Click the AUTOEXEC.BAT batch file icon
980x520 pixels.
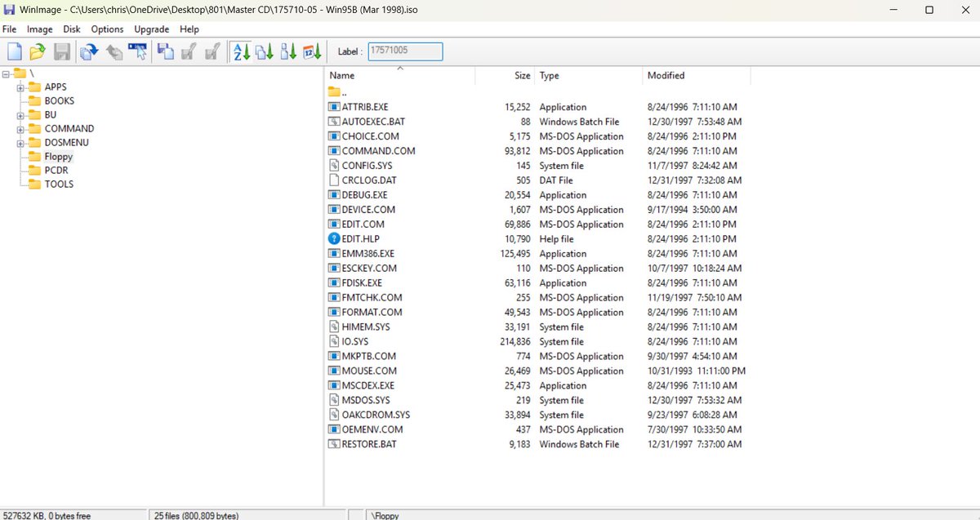[x=334, y=122]
